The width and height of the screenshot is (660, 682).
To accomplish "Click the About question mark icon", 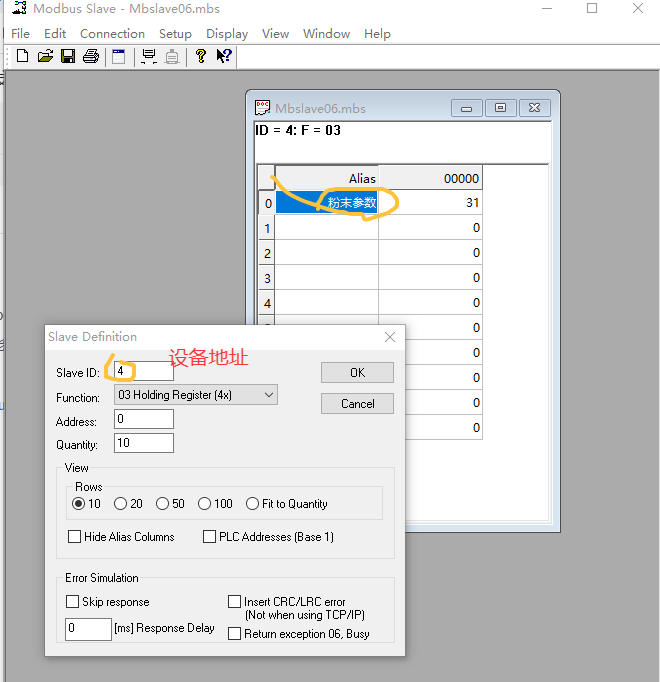I will [x=201, y=56].
